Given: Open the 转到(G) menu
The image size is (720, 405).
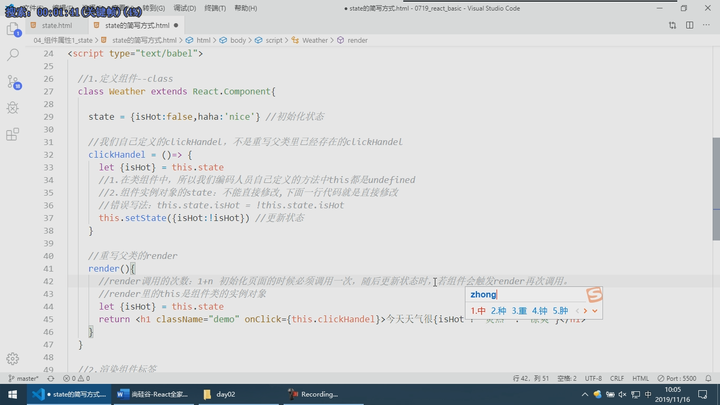Looking at the screenshot, I should point(153,8).
